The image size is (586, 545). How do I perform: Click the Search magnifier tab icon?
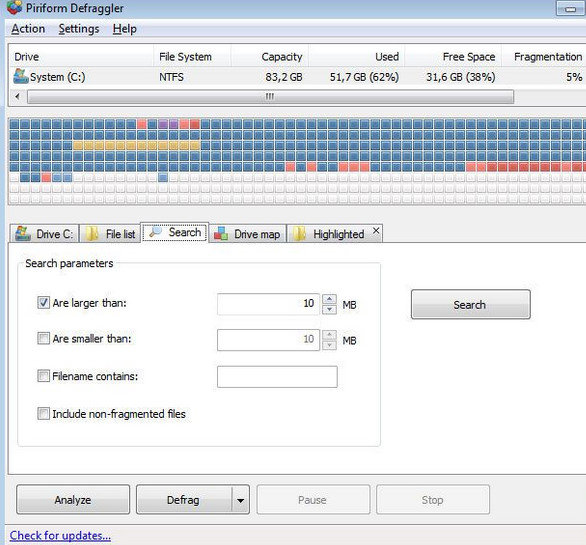(x=155, y=232)
